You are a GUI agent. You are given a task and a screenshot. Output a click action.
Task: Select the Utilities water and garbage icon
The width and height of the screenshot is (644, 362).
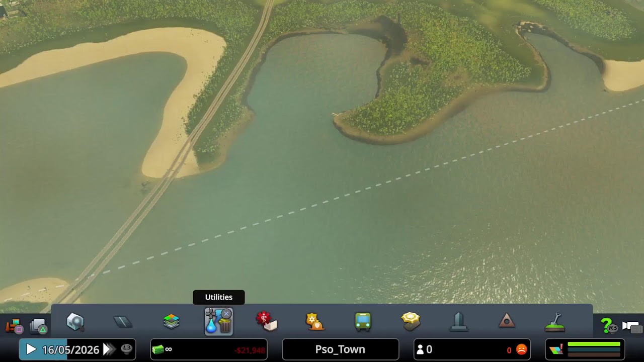[219, 321]
